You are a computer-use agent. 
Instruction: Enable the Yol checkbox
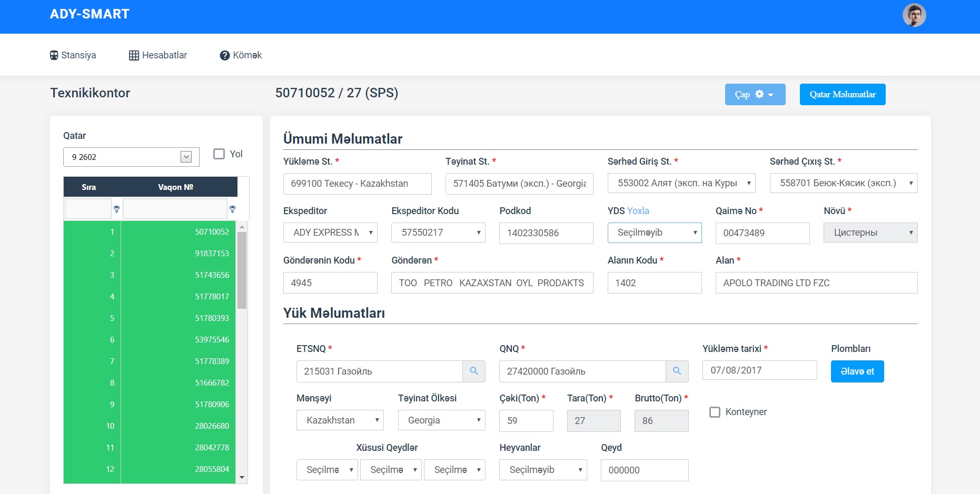pos(219,154)
